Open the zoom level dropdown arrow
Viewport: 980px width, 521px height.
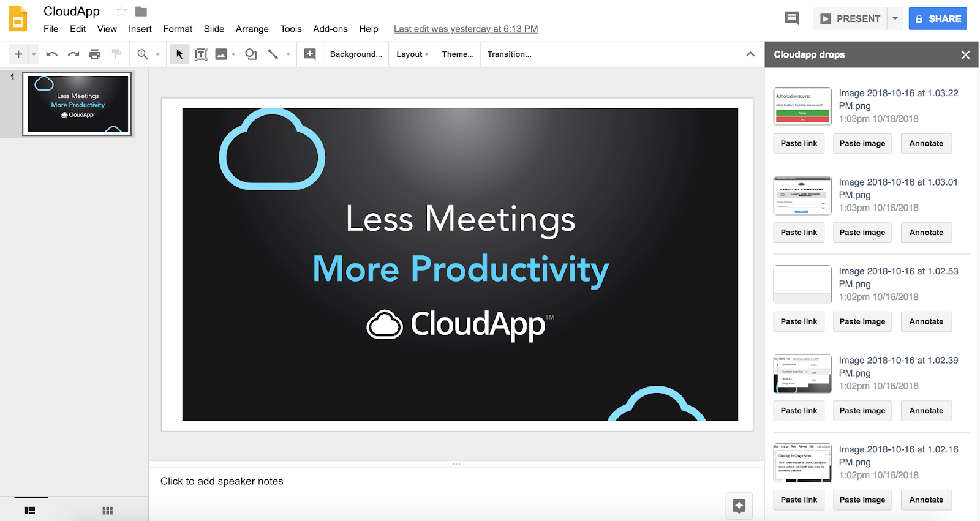coord(157,54)
